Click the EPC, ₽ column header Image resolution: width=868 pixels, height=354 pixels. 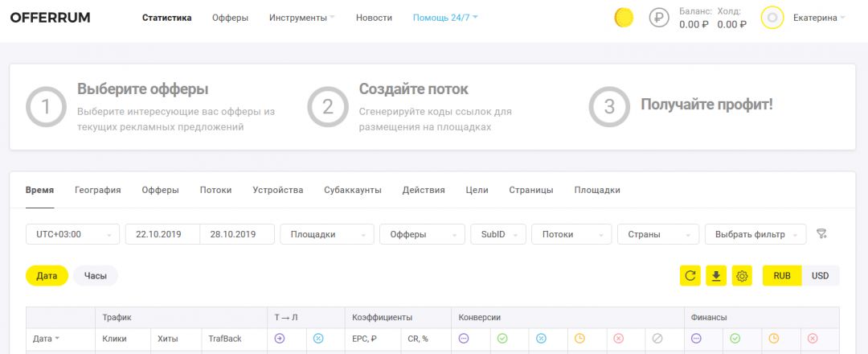[364, 339]
